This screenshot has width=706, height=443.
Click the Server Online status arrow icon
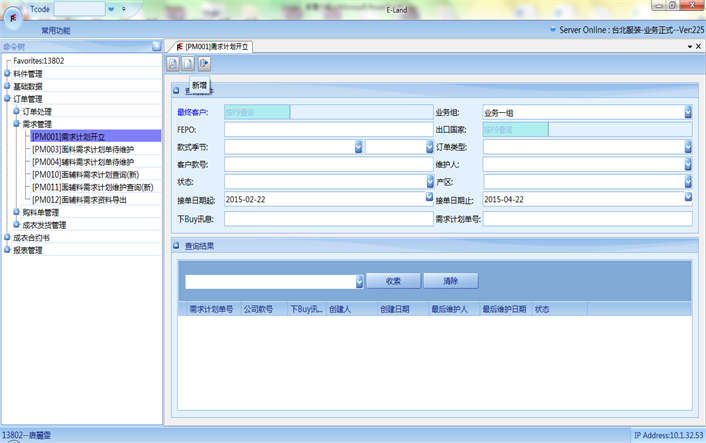(552, 30)
